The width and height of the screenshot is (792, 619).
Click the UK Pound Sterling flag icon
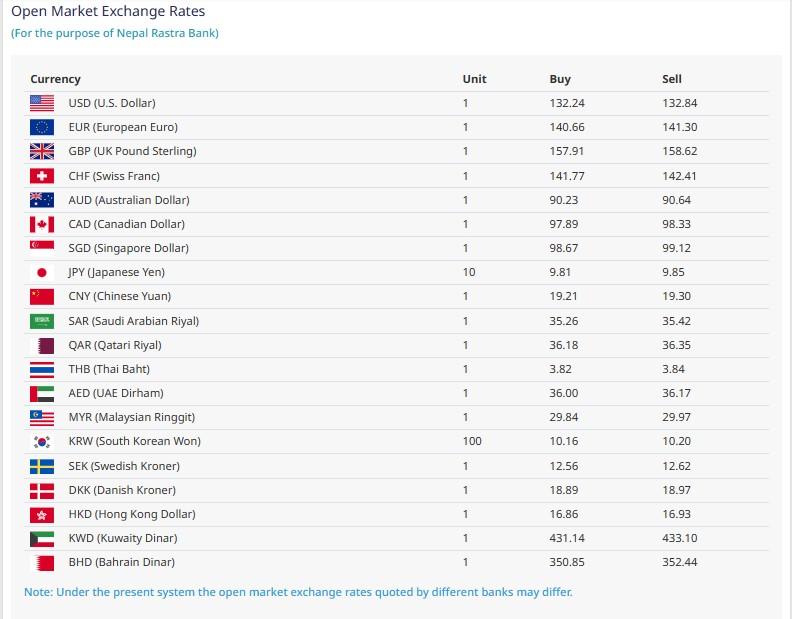42,151
